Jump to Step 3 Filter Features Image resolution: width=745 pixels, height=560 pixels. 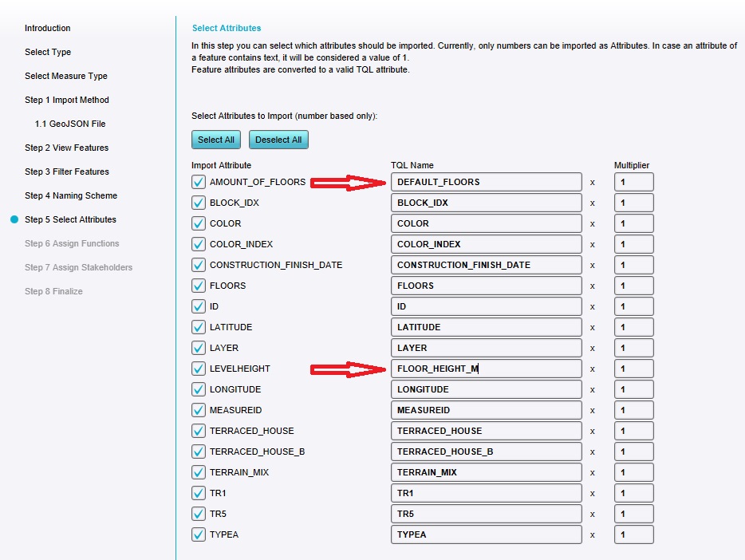coord(67,172)
